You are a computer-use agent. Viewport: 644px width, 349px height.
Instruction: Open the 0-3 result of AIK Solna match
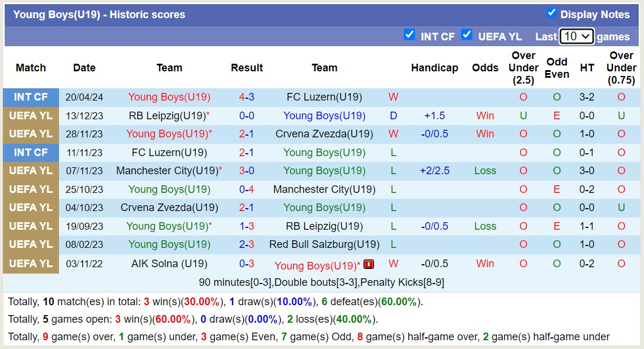(x=247, y=264)
